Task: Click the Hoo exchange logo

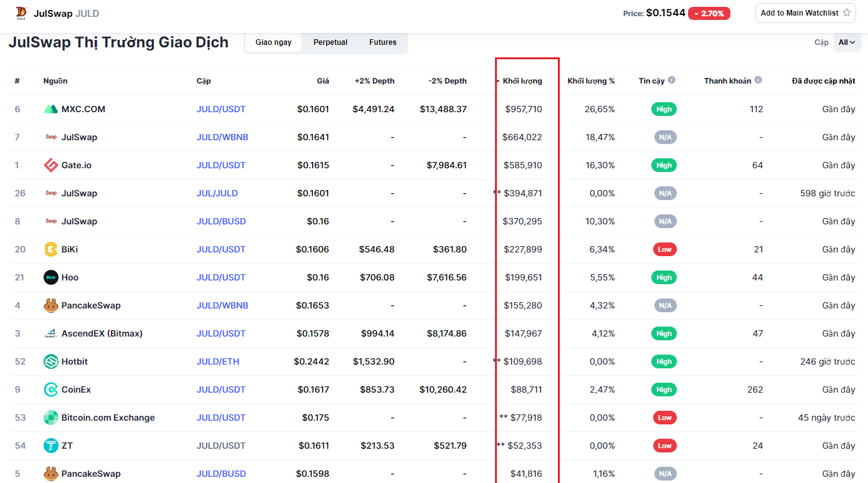Action: click(x=51, y=277)
